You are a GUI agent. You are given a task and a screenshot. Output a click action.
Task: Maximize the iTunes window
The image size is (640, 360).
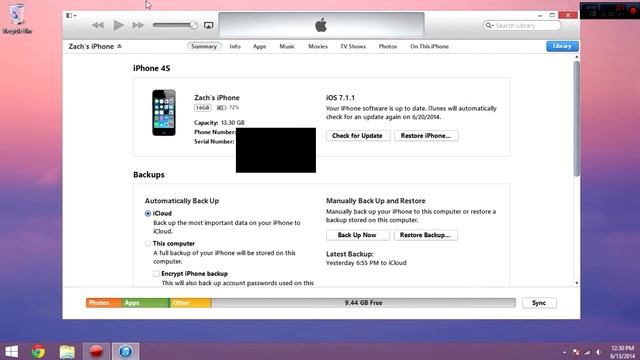(x=552, y=16)
